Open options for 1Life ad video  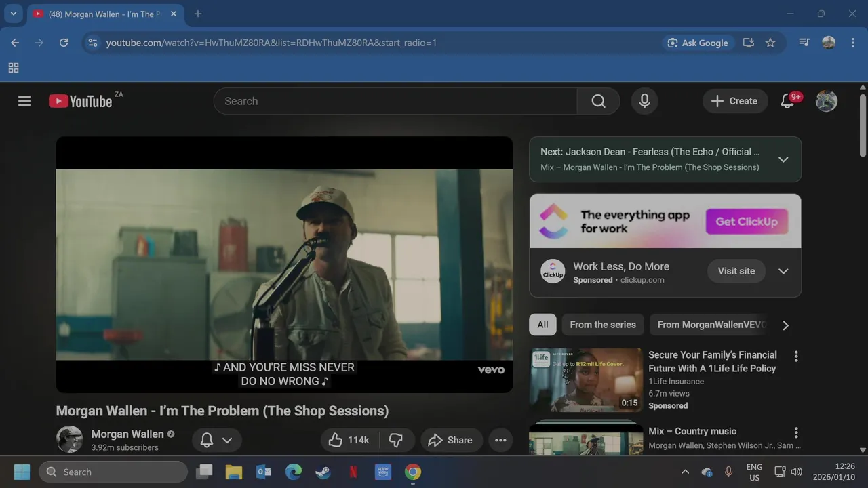click(796, 356)
